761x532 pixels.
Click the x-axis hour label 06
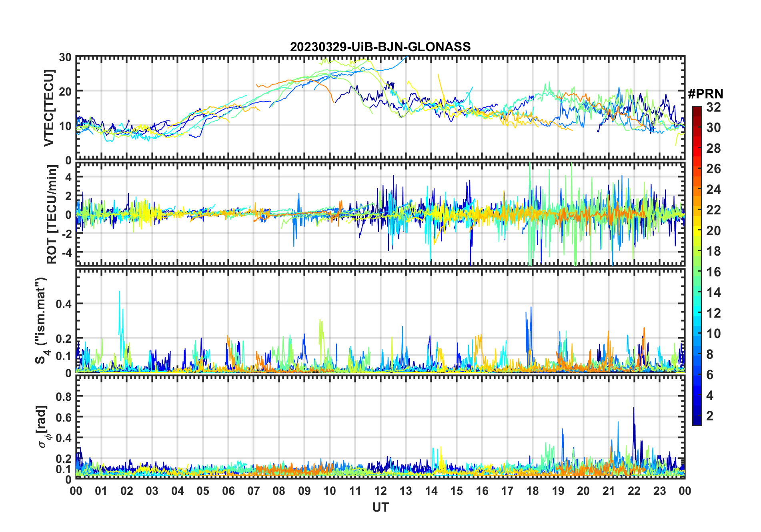(228, 491)
